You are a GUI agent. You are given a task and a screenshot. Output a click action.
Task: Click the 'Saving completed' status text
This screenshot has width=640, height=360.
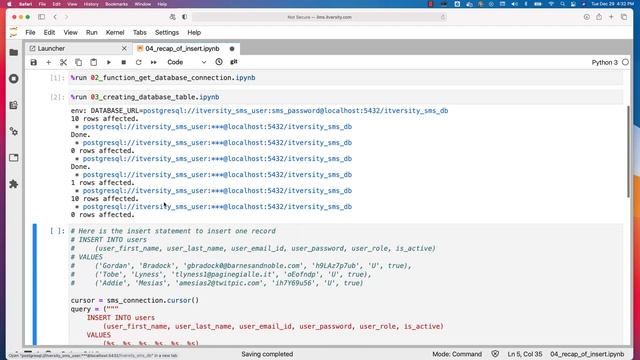tap(267, 354)
